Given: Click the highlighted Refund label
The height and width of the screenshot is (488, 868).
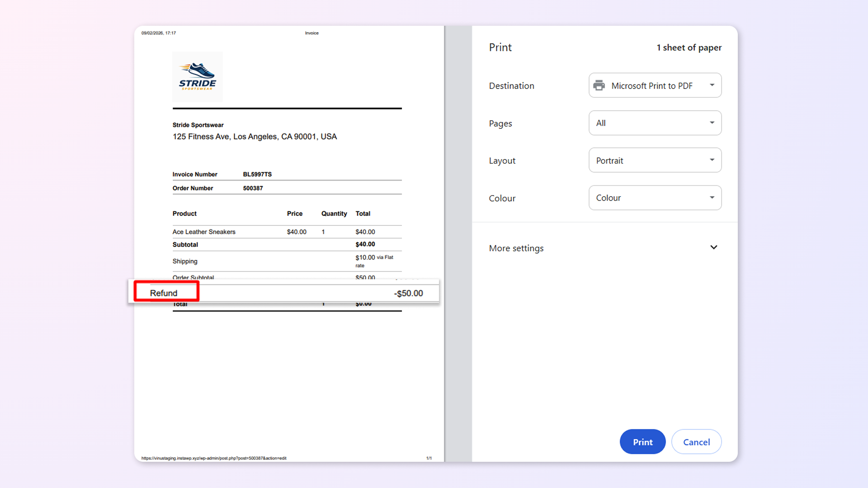Looking at the screenshot, I should coord(164,293).
